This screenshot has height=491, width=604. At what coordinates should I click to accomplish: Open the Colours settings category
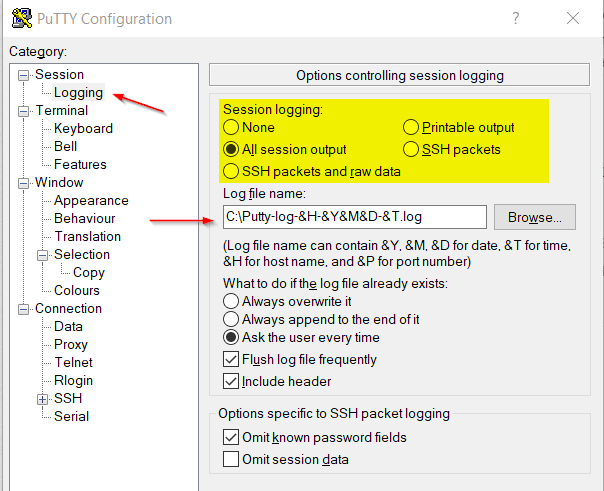[x=77, y=291]
